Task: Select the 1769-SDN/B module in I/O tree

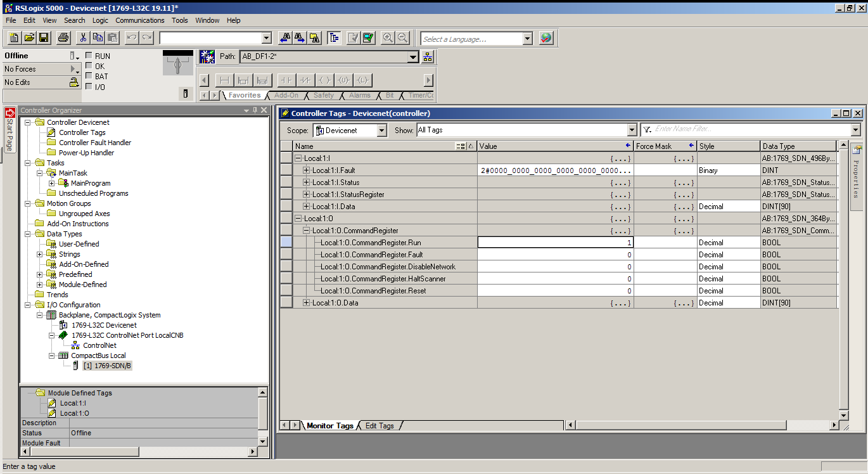Action: tap(107, 366)
